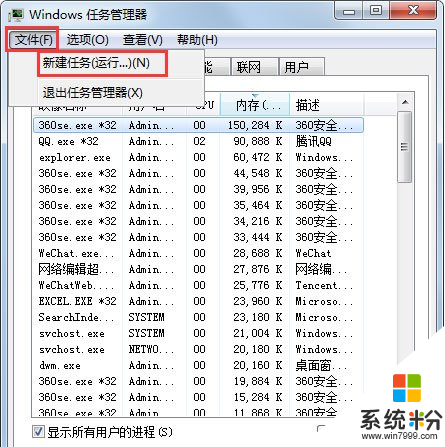This screenshot has width=445, height=447.
Task: Select 360se.exe row using 44,548 K
Action: (x=198, y=173)
